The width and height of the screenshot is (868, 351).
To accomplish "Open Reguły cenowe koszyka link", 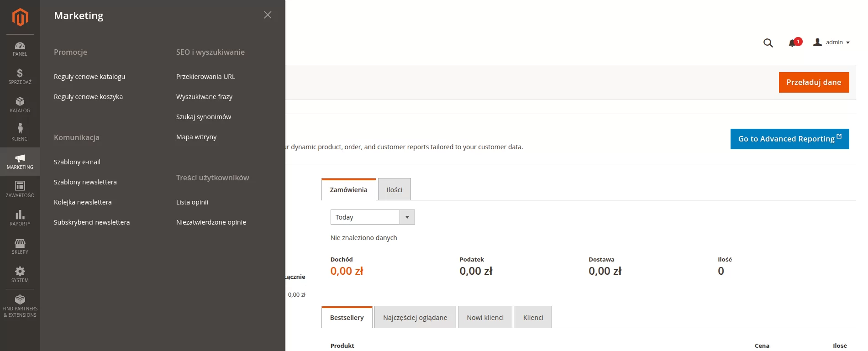I will tap(88, 97).
